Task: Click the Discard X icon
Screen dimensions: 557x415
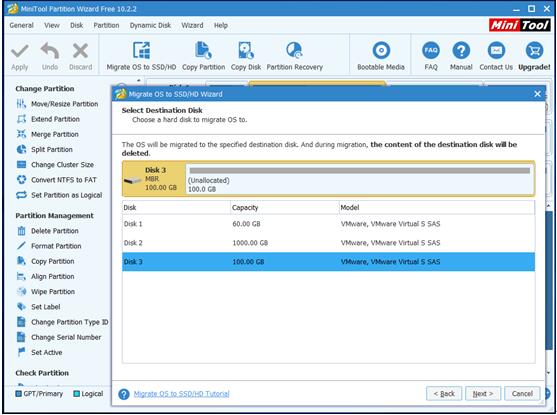Action: (x=80, y=51)
